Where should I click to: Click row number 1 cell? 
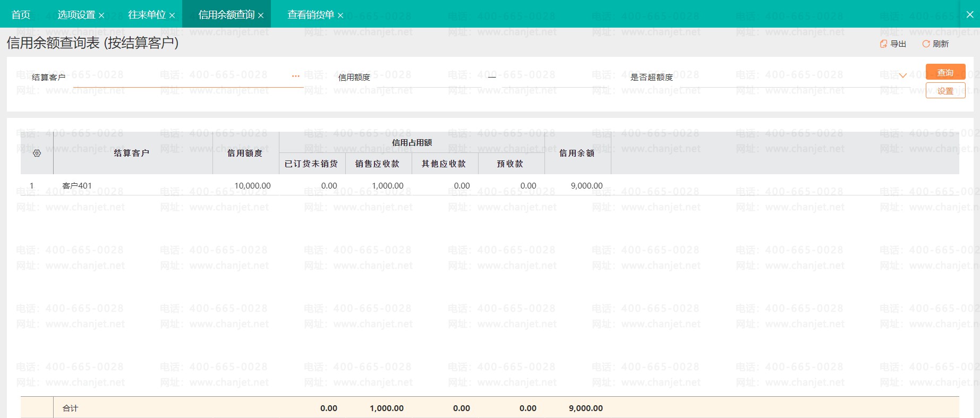tap(32, 185)
